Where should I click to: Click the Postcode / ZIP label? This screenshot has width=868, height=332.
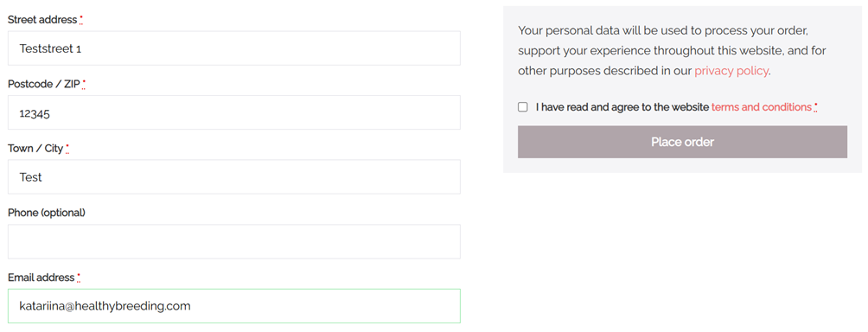[44, 84]
